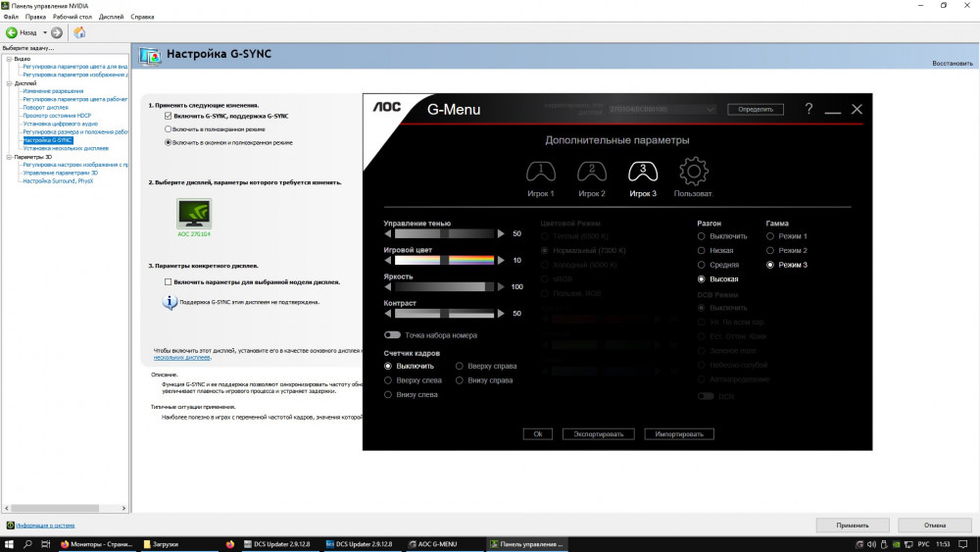Increase Управление тенью with right arrow
980x552 pixels.
pos(501,233)
